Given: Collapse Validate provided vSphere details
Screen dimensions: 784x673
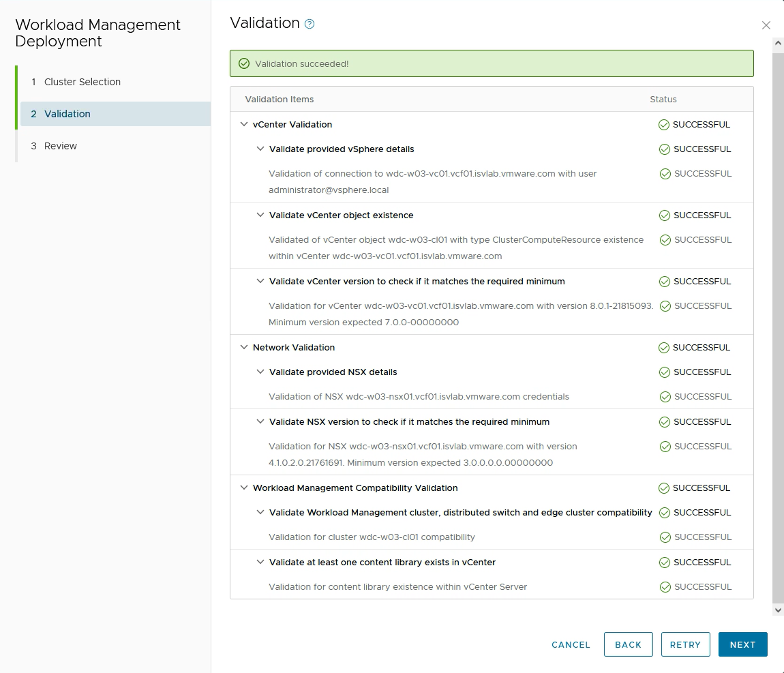Looking at the screenshot, I should (260, 149).
